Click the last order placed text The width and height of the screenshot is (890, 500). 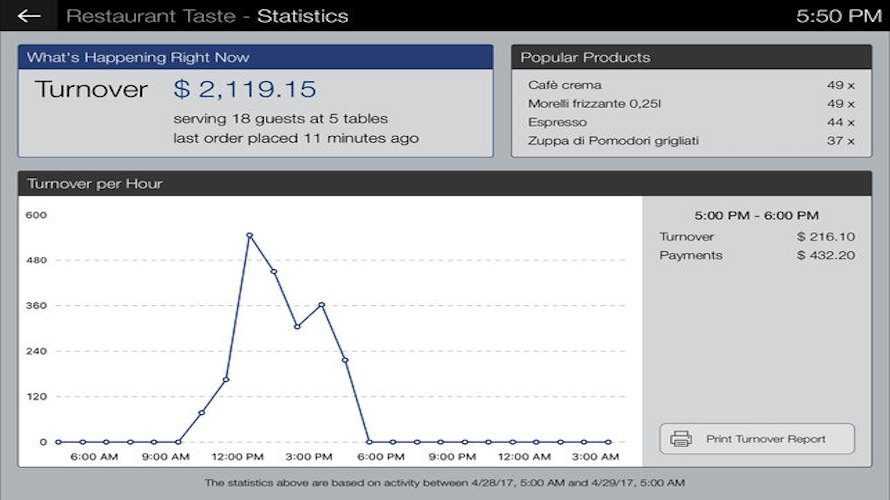(x=296, y=138)
